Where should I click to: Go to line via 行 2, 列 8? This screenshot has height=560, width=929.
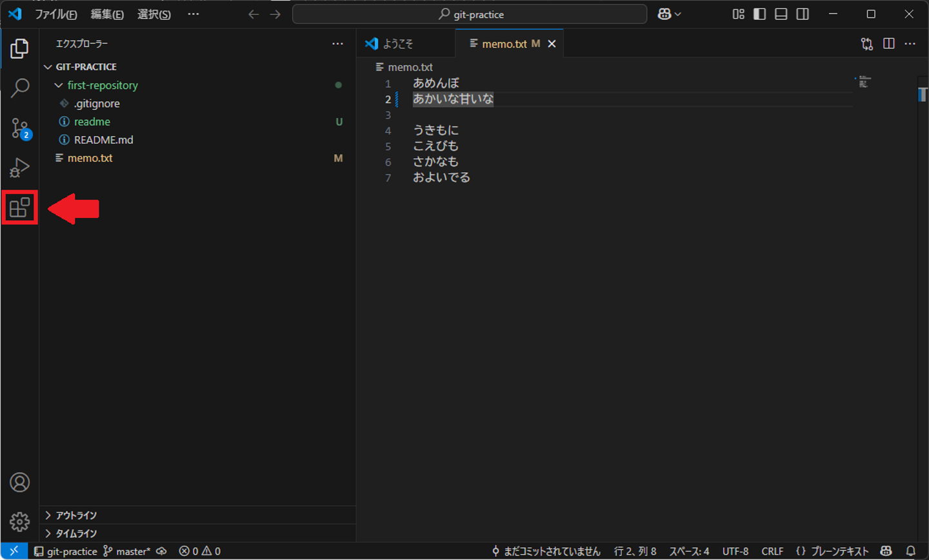[635, 551]
